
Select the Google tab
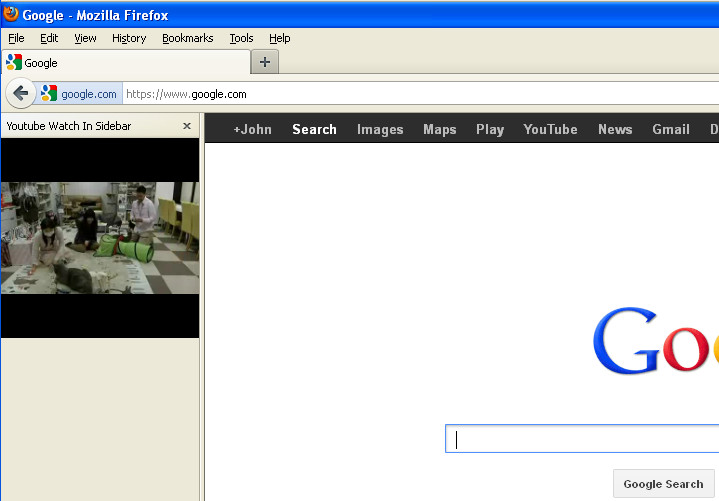pyautogui.click(x=126, y=62)
